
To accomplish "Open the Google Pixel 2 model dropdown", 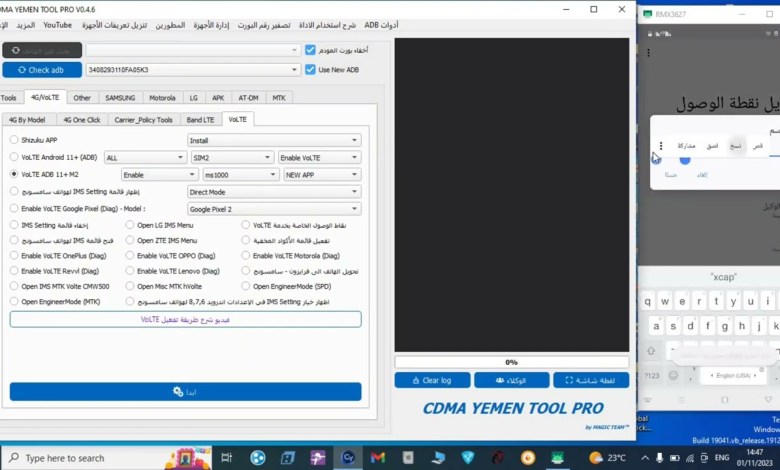I will pyautogui.click(x=274, y=209).
